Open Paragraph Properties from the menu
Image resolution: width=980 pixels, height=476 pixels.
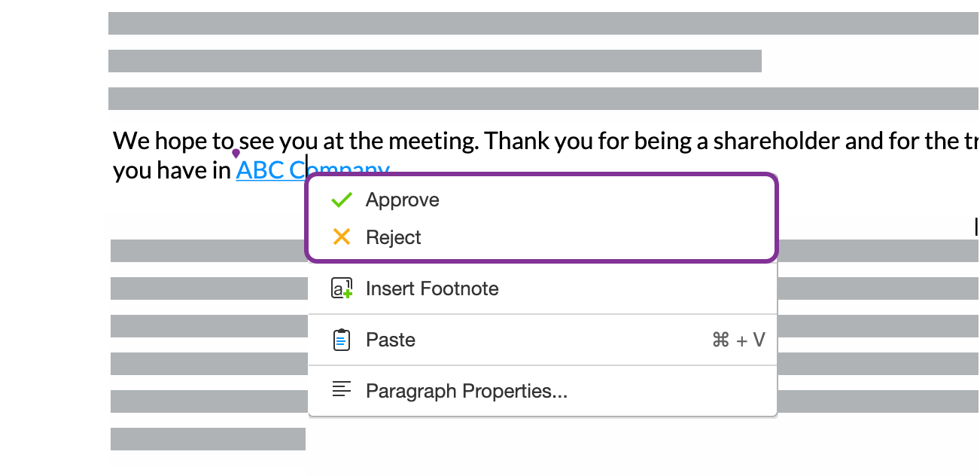pyautogui.click(x=467, y=390)
